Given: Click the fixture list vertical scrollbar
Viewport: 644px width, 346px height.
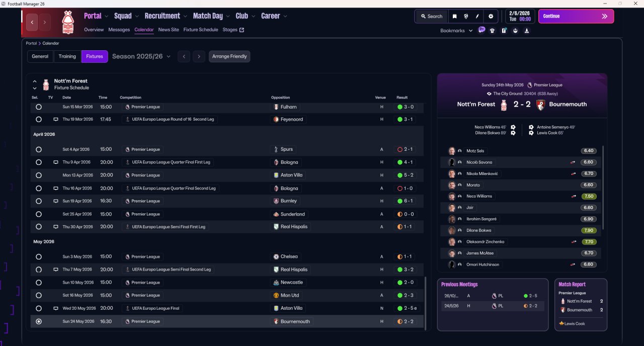Looking at the screenshot, I should [426, 303].
